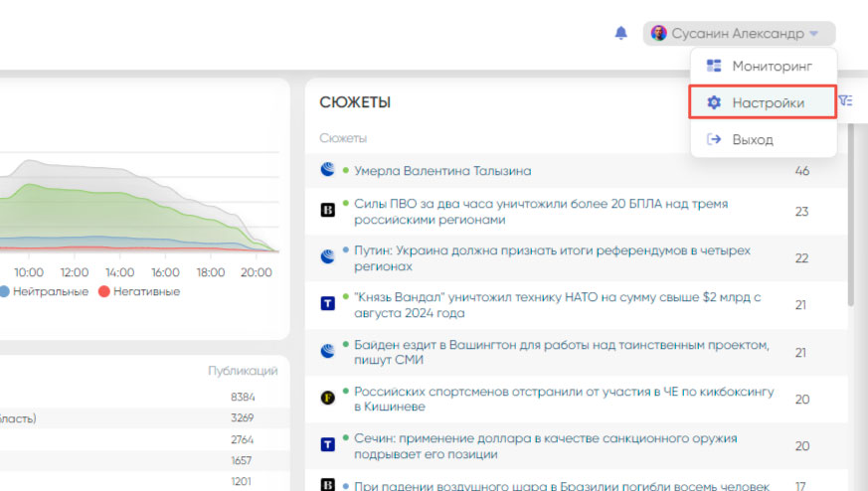
Task: Open Настройки from the user menu
Action: coord(768,102)
